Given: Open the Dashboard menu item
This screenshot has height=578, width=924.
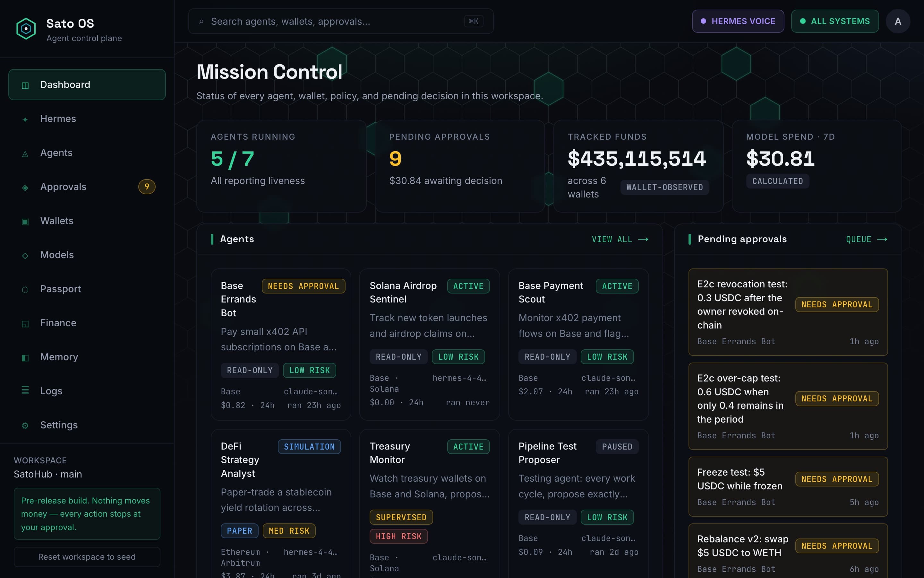Looking at the screenshot, I should 87,84.
